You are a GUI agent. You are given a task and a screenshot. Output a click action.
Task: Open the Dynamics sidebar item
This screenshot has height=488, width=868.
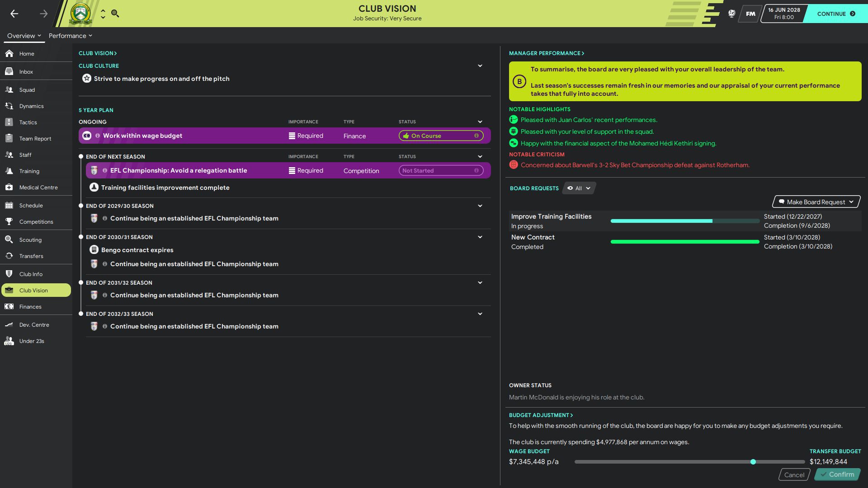tap(36, 106)
